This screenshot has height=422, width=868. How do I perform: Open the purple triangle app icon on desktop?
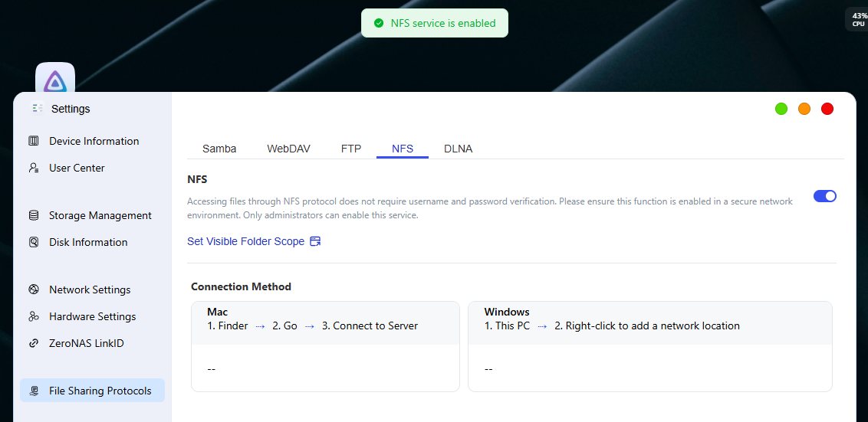[55, 78]
